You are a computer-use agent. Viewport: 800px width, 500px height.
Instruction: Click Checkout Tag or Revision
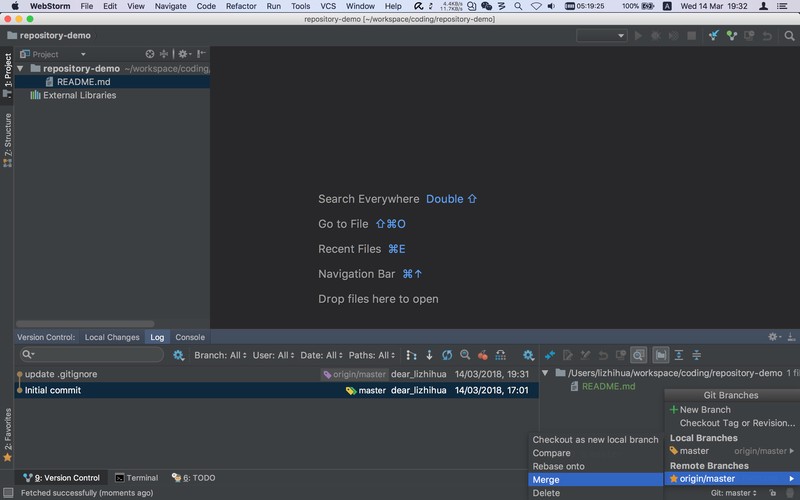[x=732, y=423]
